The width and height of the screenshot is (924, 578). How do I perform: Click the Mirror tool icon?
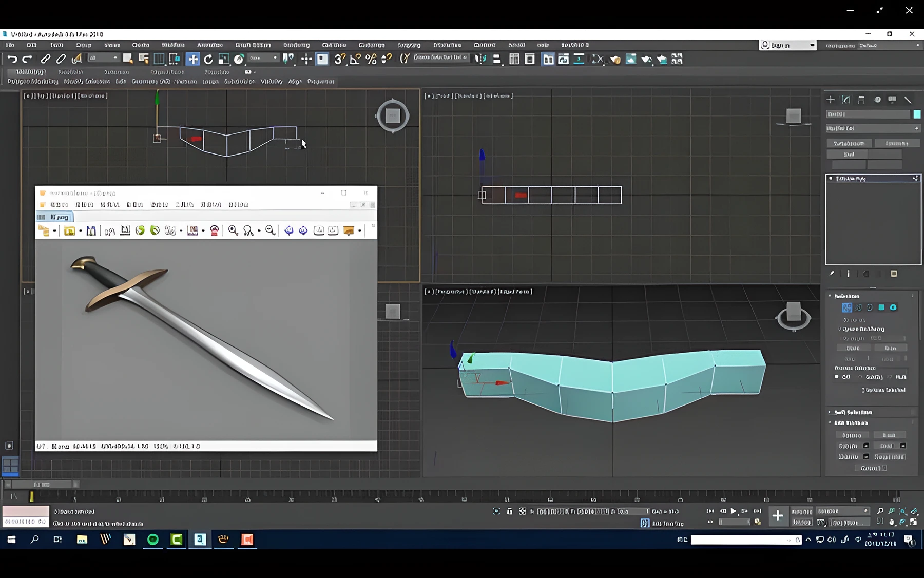tap(480, 59)
